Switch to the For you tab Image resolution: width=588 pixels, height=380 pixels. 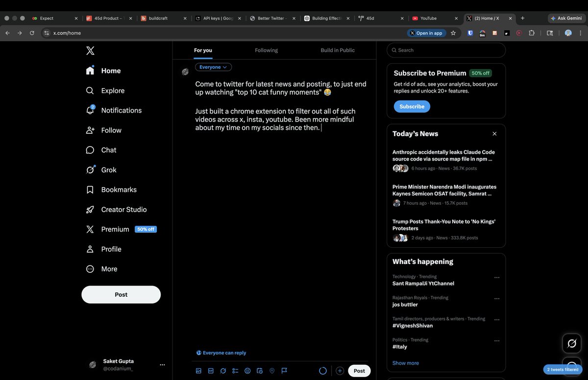203,50
